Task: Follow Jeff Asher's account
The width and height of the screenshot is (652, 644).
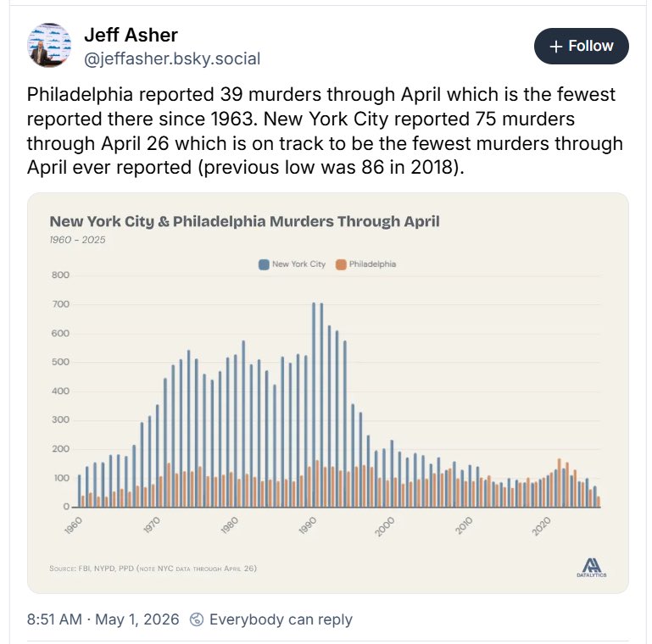Action: (582, 46)
